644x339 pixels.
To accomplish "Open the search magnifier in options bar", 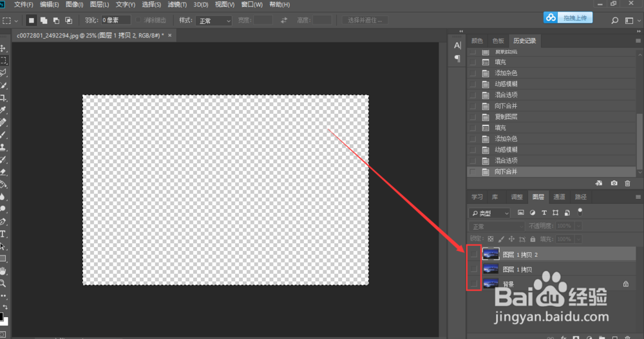I will click(615, 20).
